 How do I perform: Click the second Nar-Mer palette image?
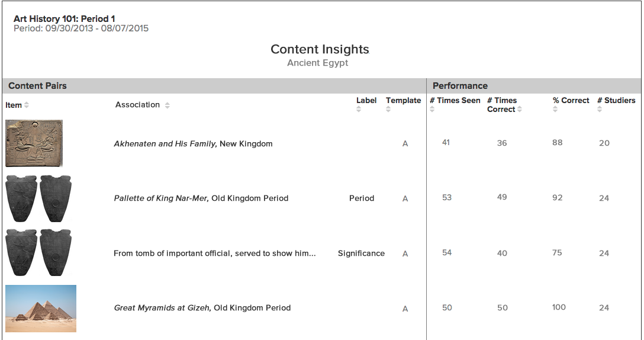pyautogui.click(x=38, y=253)
